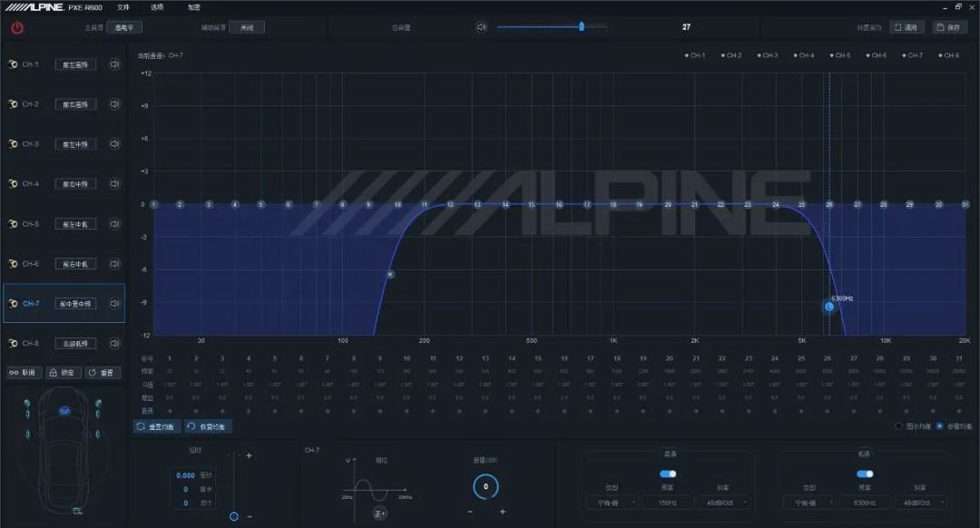The width and height of the screenshot is (980, 528).
Task: Click the circular channel volume knob
Action: [485, 487]
